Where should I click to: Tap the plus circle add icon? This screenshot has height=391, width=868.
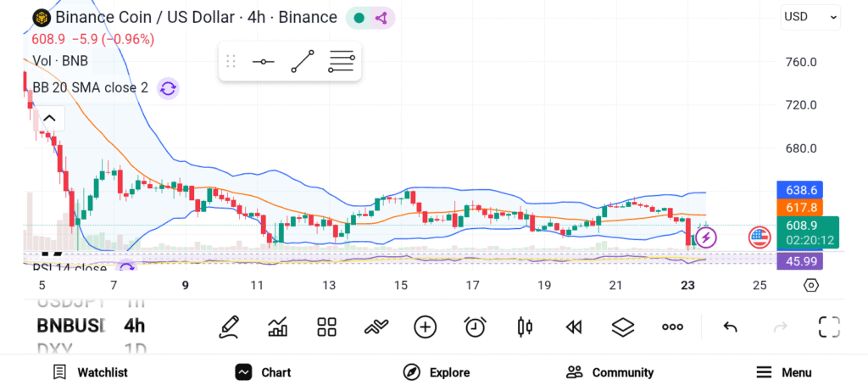click(x=425, y=327)
